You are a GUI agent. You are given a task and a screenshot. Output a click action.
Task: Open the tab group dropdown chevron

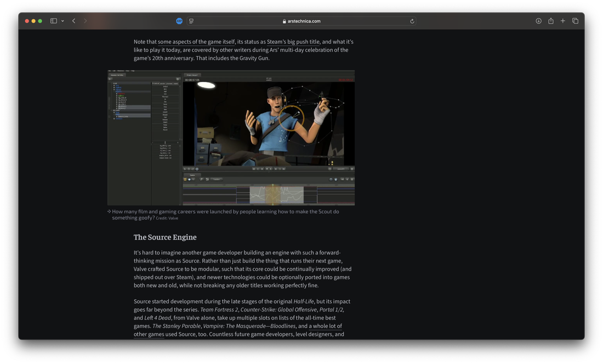coord(62,21)
